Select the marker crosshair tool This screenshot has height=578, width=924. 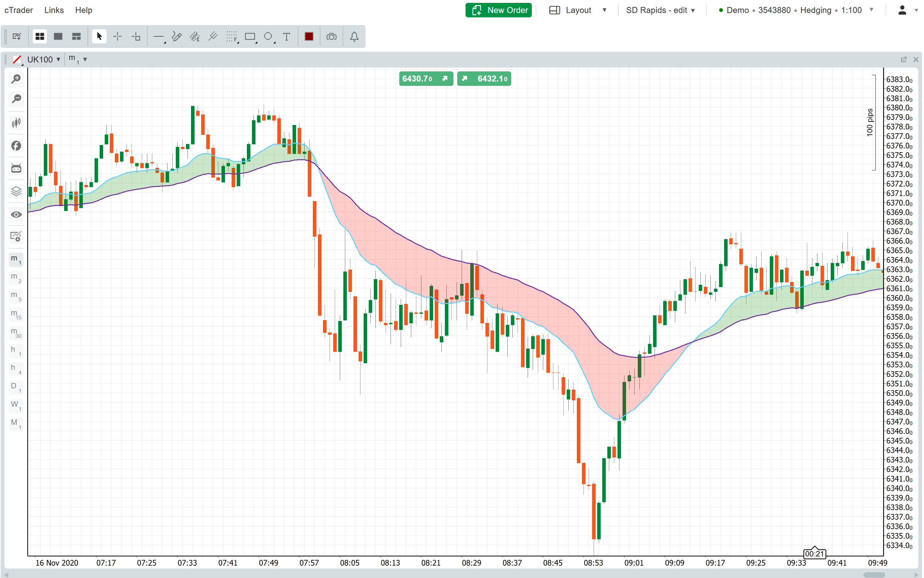pyautogui.click(x=136, y=37)
